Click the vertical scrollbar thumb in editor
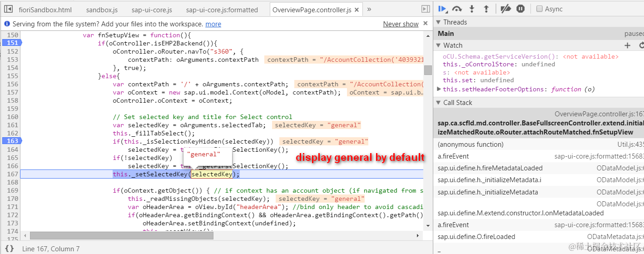 (428, 70)
